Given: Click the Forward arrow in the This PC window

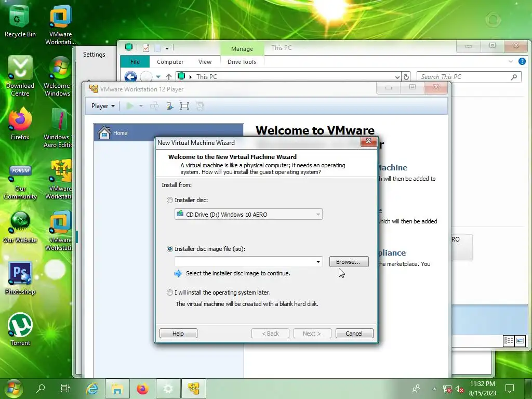Looking at the screenshot, I should 146,77.
